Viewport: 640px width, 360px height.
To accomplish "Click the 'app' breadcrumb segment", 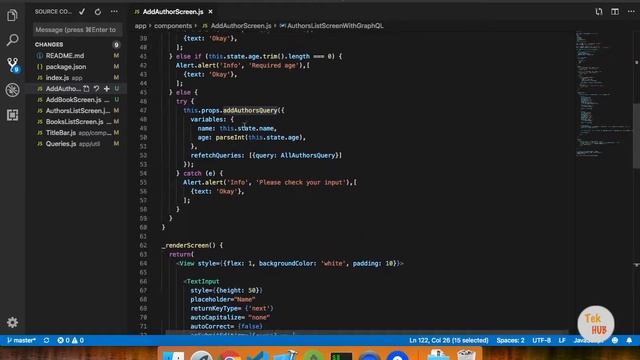I will [140, 26].
